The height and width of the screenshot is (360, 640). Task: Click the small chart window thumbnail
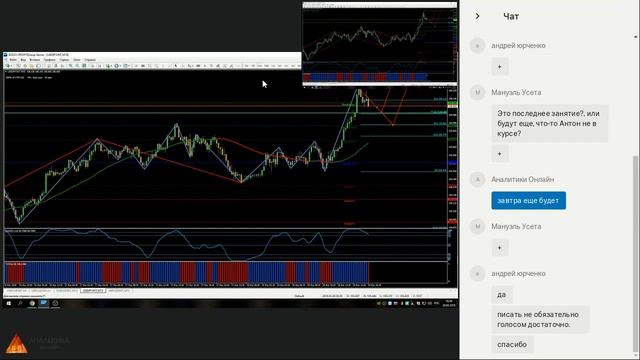click(380, 43)
